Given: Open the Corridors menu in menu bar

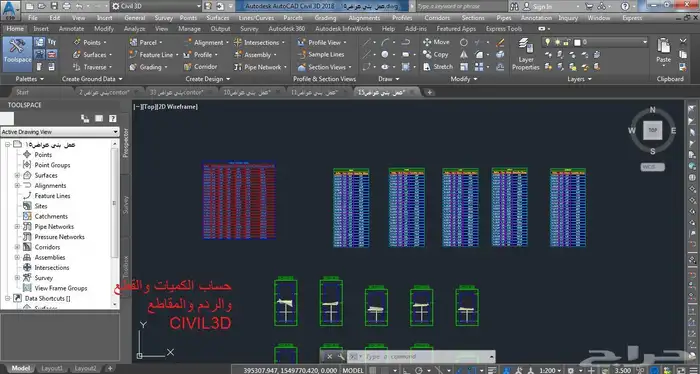Looking at the screenshot, I should (437, 18).
